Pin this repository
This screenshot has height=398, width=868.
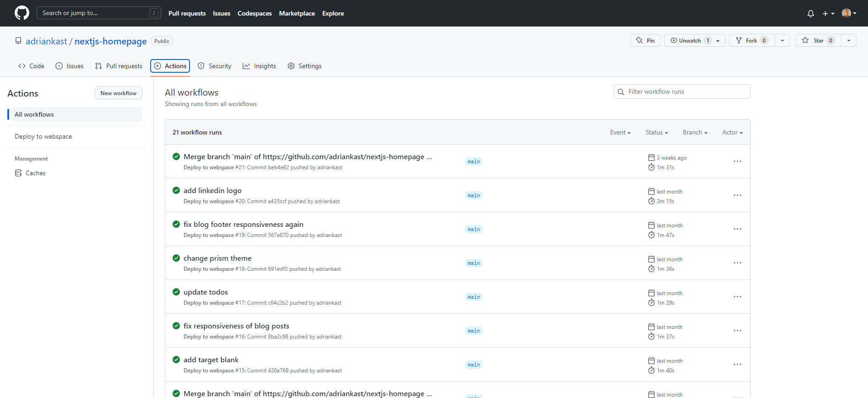coord(645,40)
